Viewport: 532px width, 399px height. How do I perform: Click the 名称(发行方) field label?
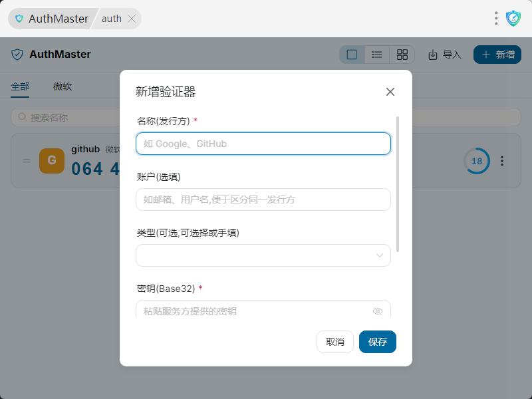click(163, 121)
